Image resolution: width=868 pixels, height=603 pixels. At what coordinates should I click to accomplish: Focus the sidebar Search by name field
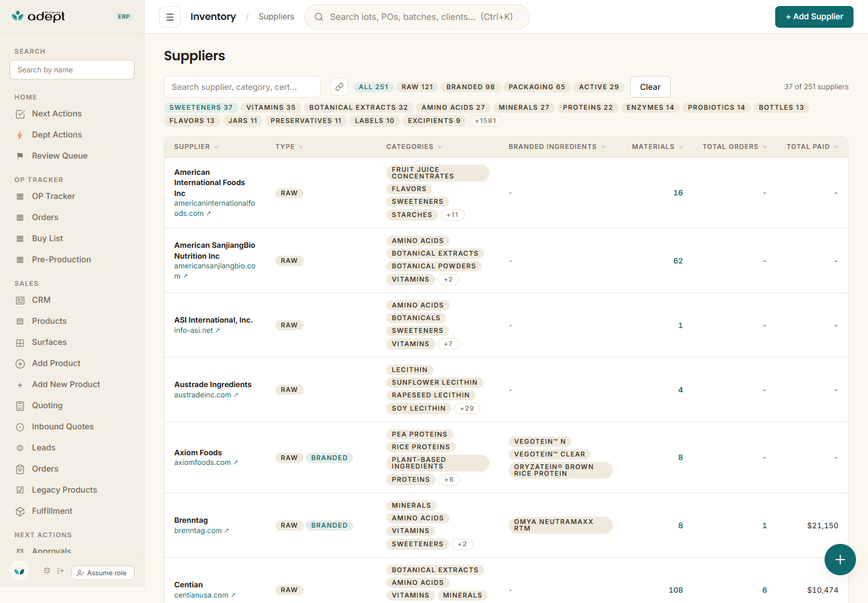tap(72, 69)
